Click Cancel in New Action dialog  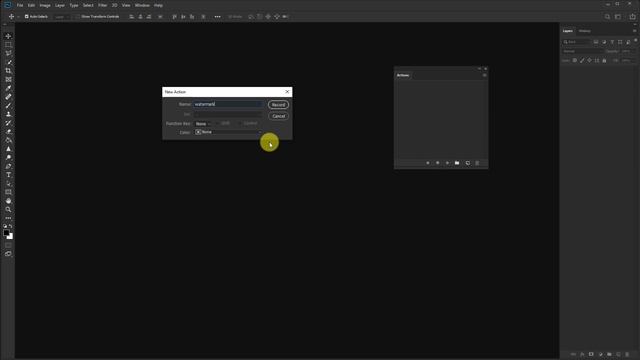pos(278,116)
